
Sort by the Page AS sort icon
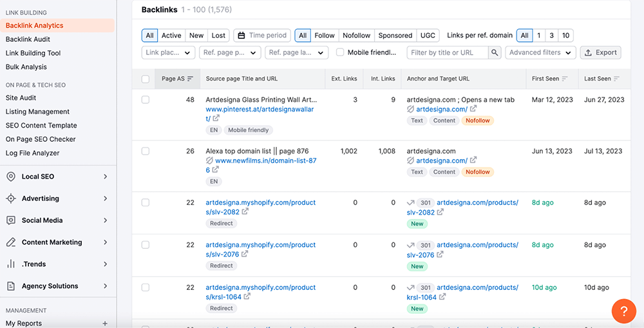click(190, 79)
